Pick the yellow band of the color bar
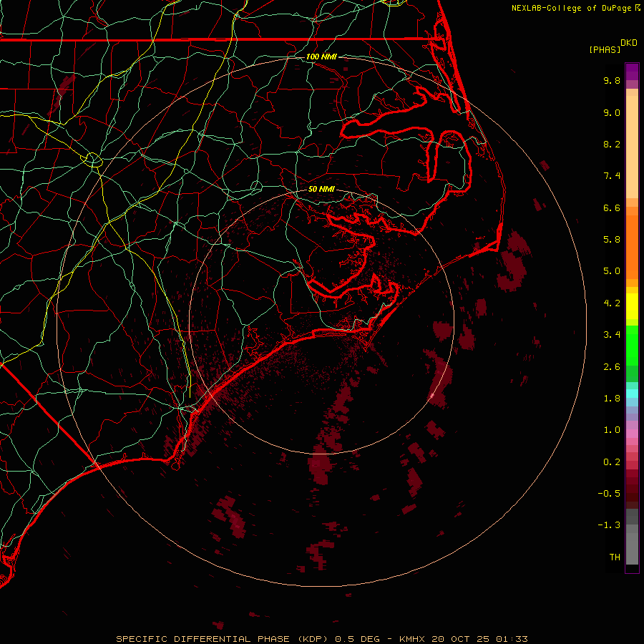The height and width of the screenshot is (644, 644). pos(632,306)
